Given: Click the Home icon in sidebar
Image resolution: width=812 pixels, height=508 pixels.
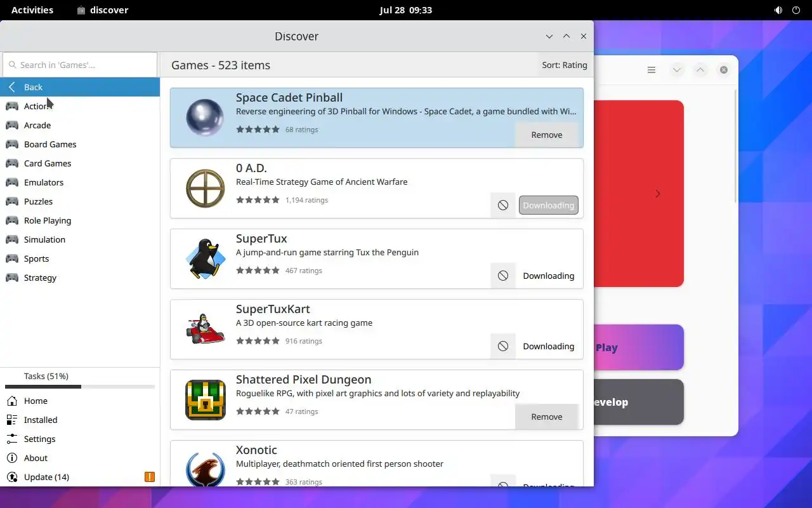Looking at the screenshot, I should pyautogui.click(x=12, y=401).
